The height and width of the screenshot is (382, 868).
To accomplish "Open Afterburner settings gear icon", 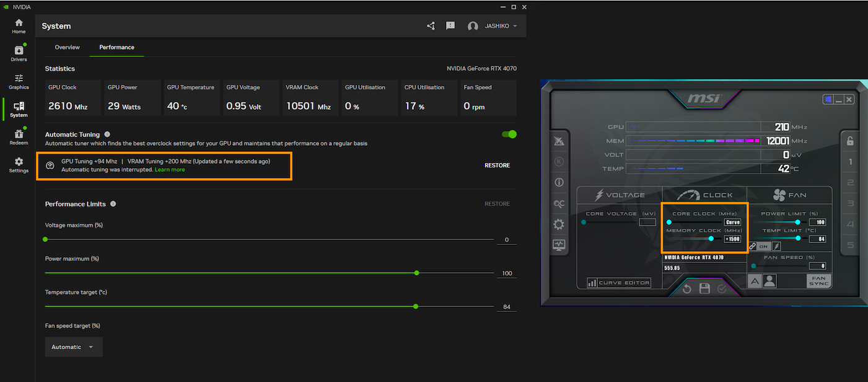I will point(559,224).
